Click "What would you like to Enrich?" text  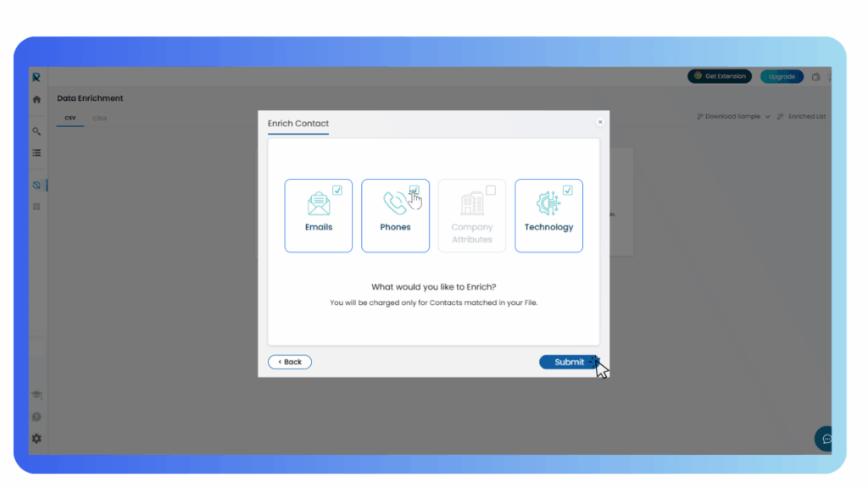click(433, 286)
